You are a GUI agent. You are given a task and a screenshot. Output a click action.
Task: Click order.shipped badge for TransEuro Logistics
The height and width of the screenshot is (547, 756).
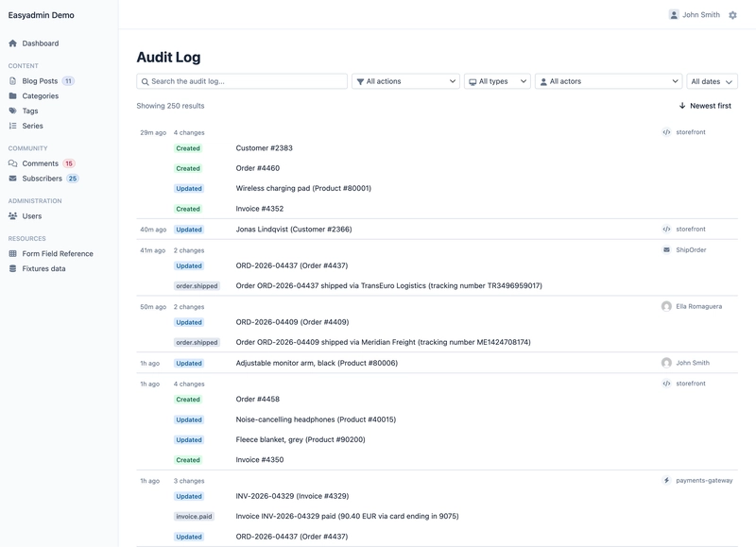coord(197,286)
